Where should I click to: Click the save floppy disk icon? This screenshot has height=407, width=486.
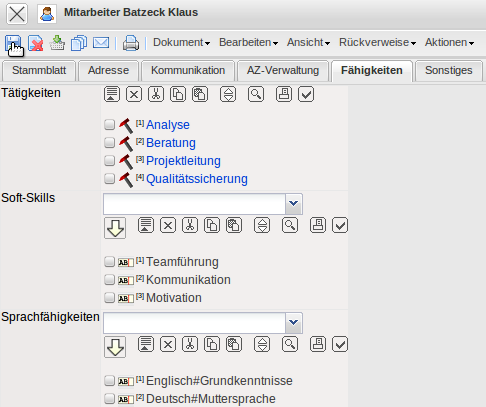click(13, 43)
